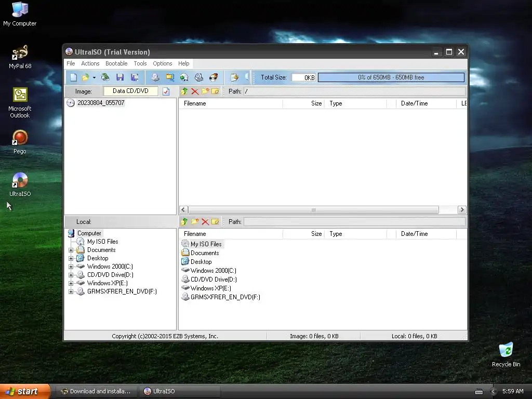The height and width of the screenshot is (399, 532).
Task: Select My ISO Files in the Local tree
Action: tap(102, 242)
